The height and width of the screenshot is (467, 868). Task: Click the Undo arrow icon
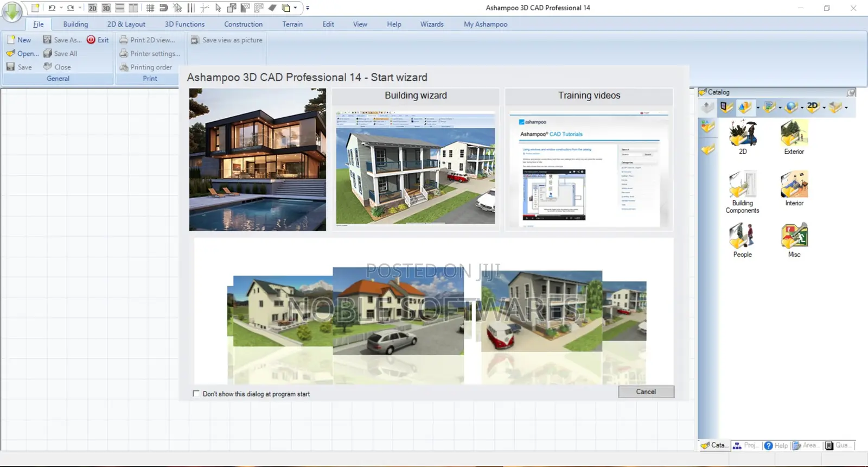(52, 8)
